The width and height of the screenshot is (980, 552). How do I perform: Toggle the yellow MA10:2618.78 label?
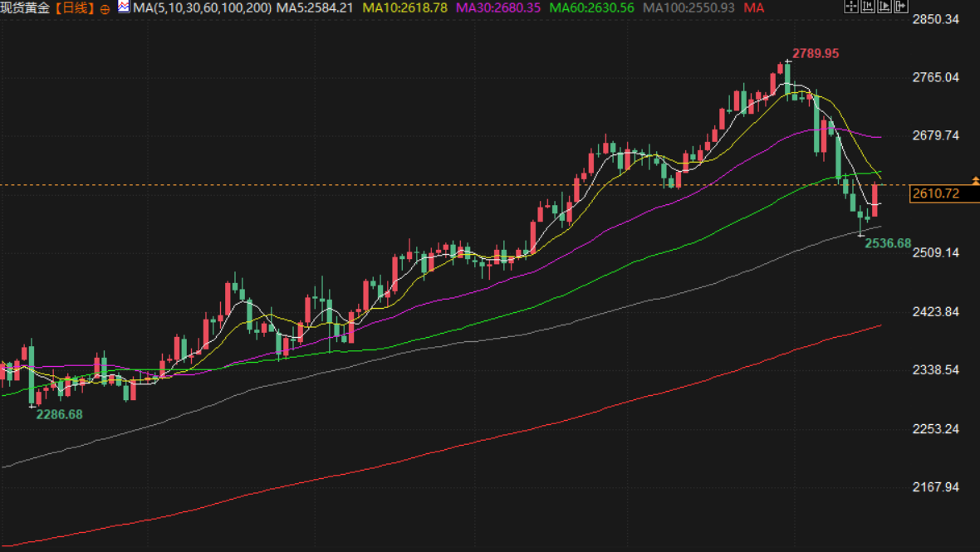click(404, 8)
